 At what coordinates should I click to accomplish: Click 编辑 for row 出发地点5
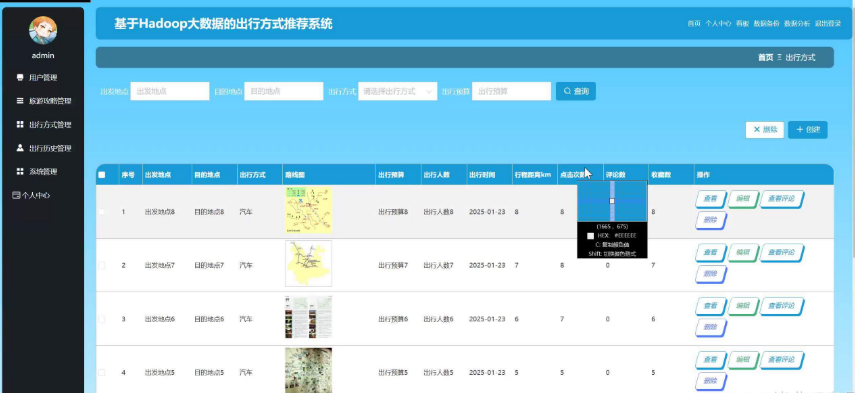tap(743, 360)
